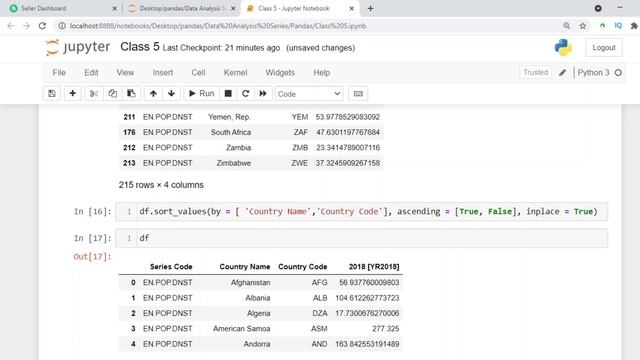The height and width of the screenshot is (360, 640).
Task: Click the value 277.325
Action: coord(385,329)
